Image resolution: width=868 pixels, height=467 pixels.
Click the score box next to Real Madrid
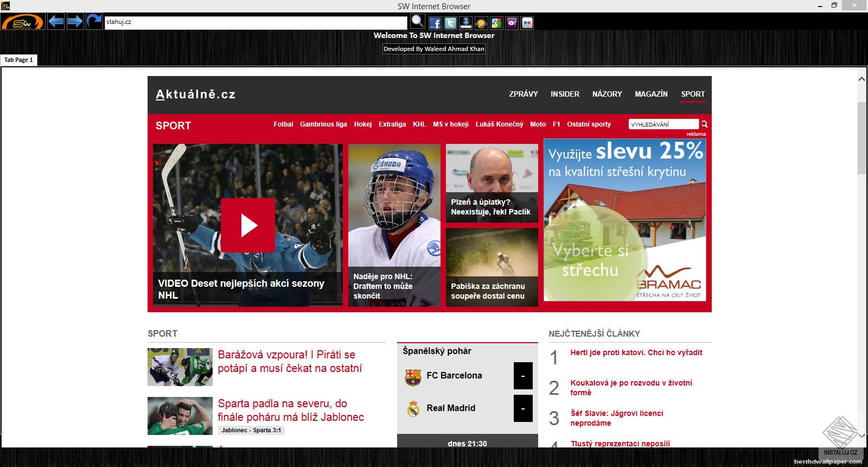click(x=523, y=408)
